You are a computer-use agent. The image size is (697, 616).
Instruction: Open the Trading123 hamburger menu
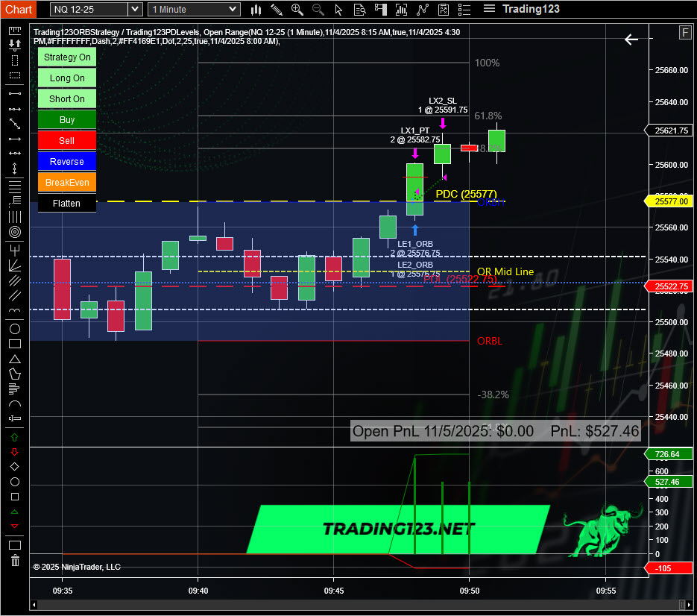tap(488, 9)
